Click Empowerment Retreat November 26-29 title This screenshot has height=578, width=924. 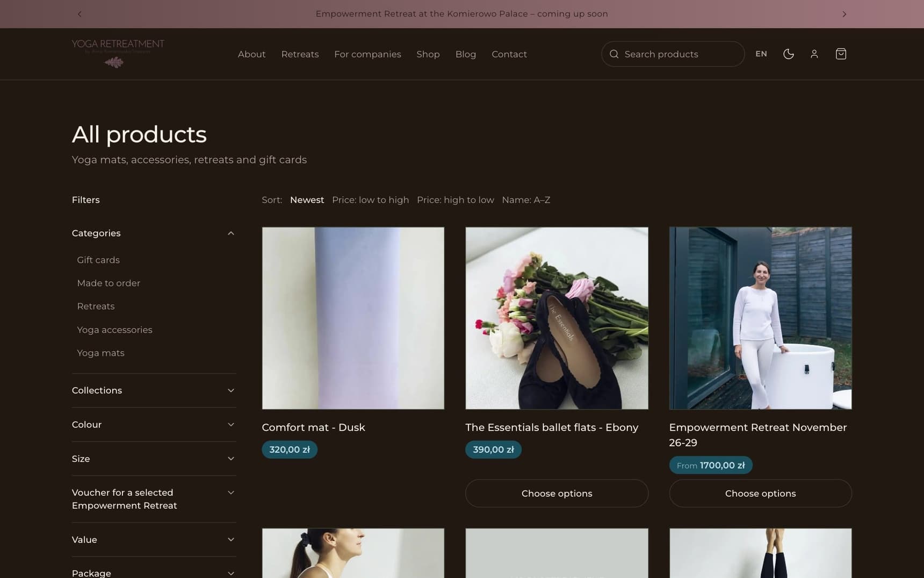tap(757, 435)
